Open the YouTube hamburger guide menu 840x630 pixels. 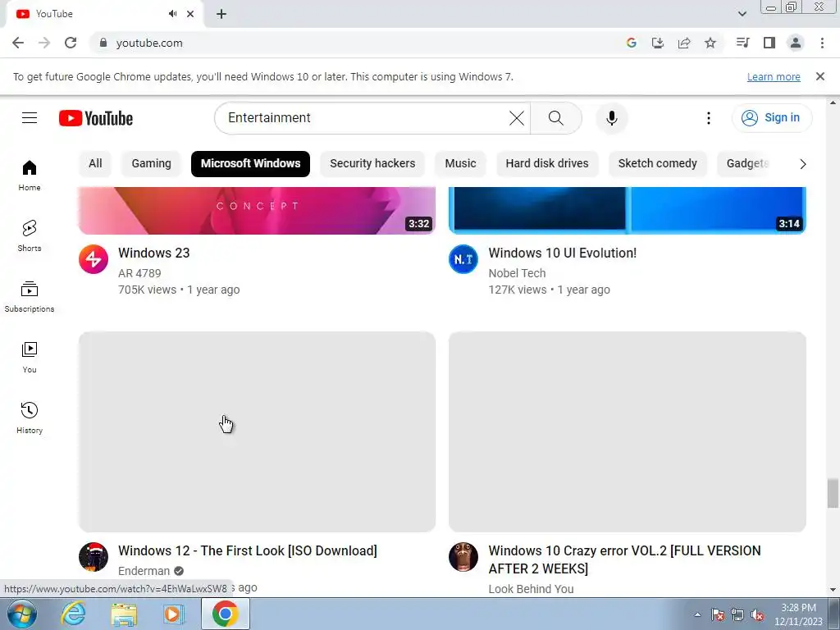coord(30,118)
